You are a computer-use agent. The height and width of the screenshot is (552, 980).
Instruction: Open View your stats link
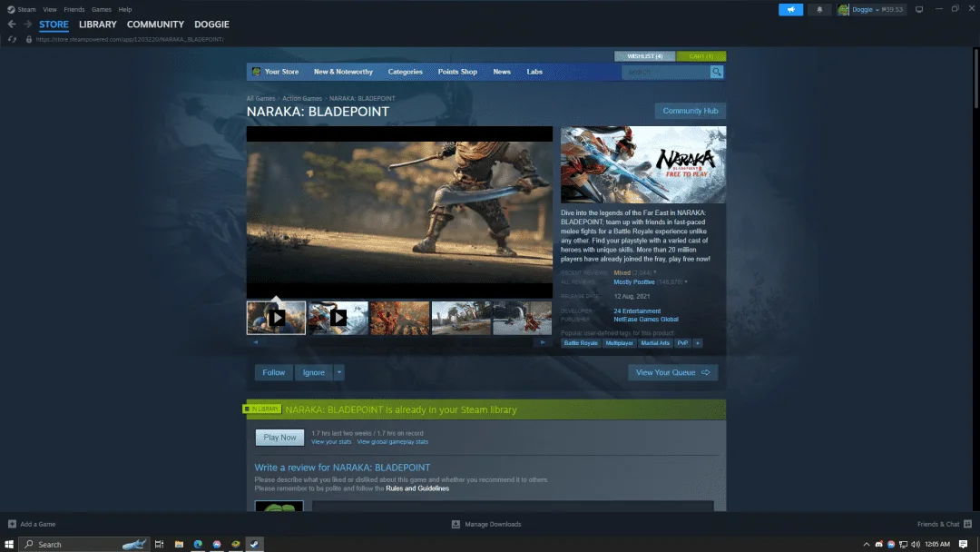pos(331,442)
